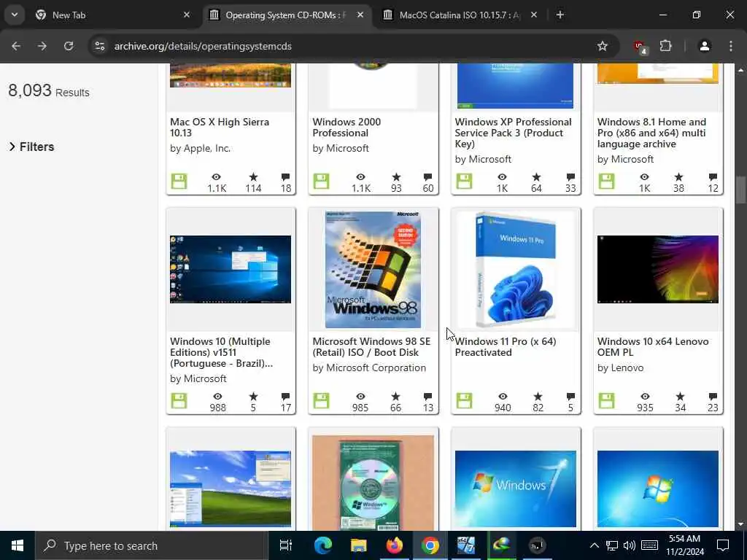Open Windows 2000 Professional item
The image size is (747, 560).
(x=347, y=127)
